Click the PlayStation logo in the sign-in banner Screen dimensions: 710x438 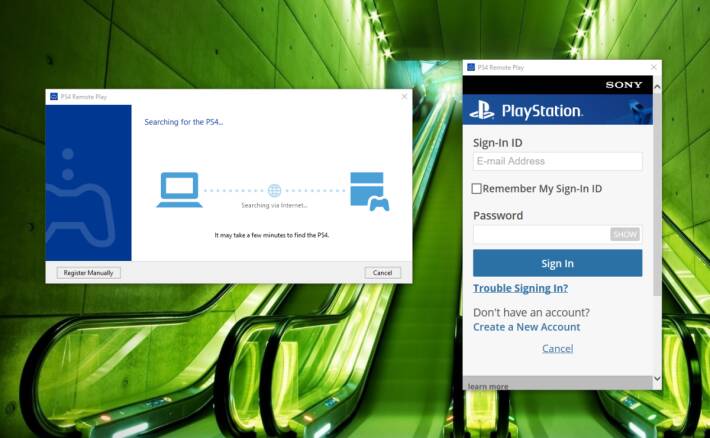click(x=526, y=110)
